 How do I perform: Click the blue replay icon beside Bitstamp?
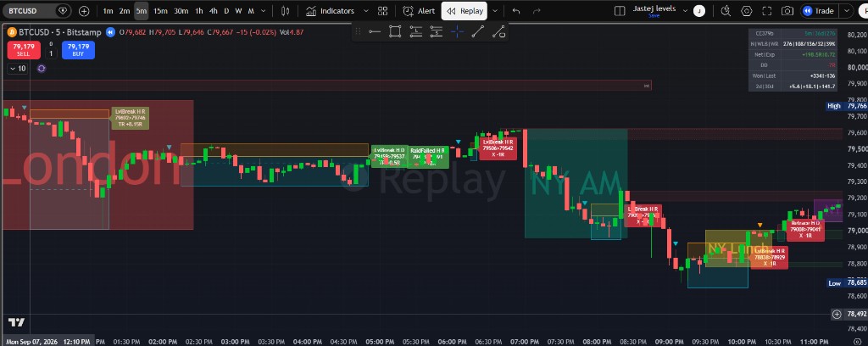tap(110, 32)
